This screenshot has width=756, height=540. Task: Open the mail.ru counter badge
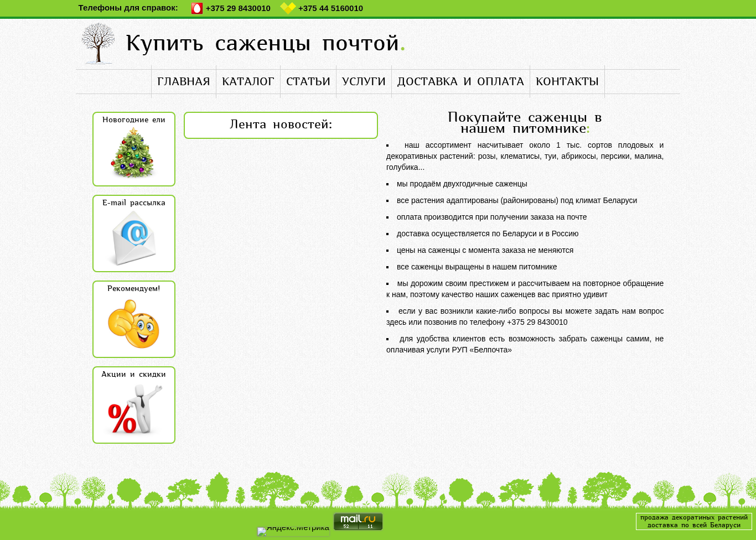tap(358, 521)
